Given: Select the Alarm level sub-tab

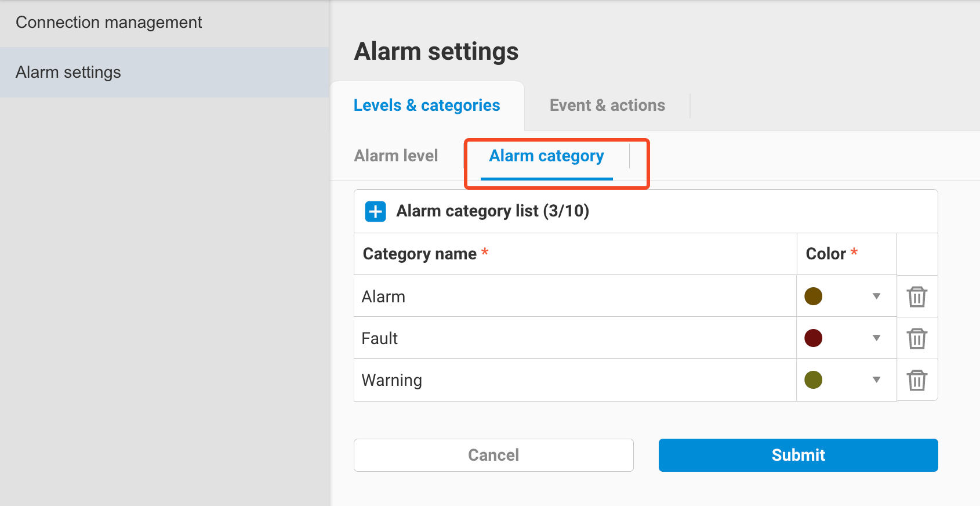Looking at the screenshot, I should click(x=396, y=156).
